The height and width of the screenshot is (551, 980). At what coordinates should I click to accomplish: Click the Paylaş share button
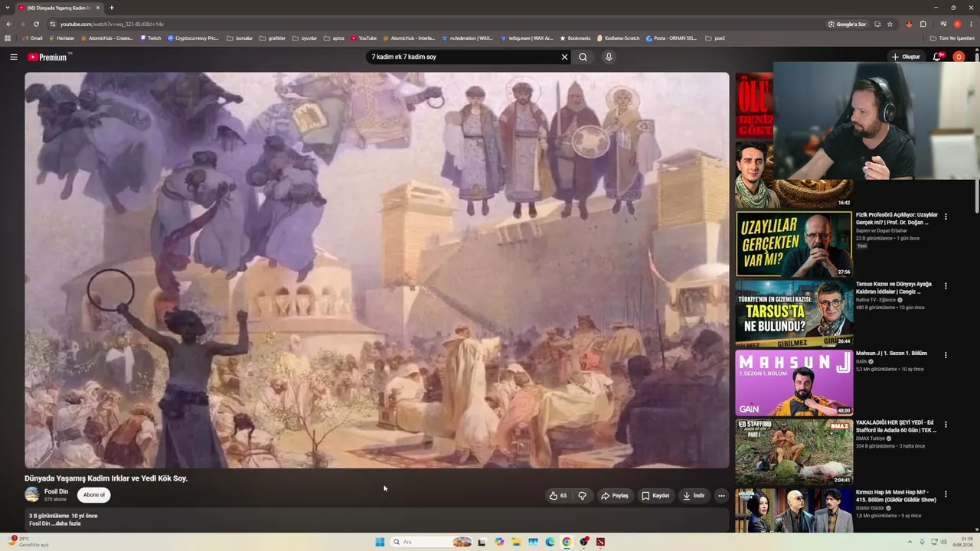(x=615, y=496)
